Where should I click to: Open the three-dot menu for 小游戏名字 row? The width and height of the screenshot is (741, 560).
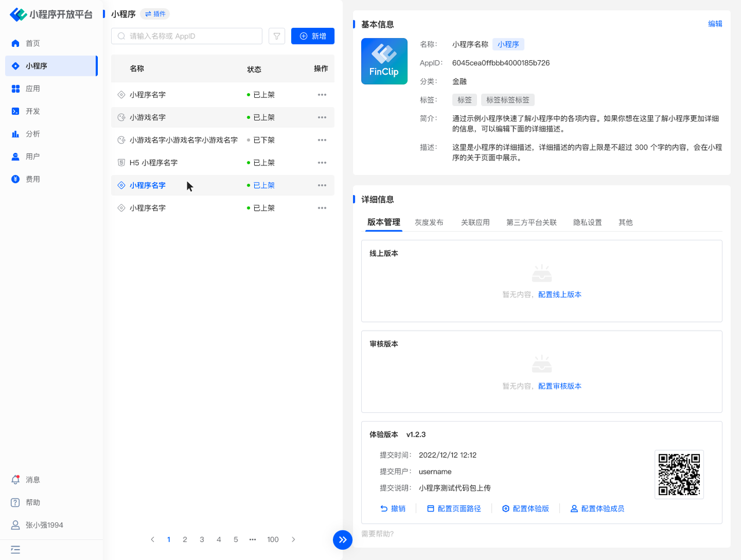[322, 118]
